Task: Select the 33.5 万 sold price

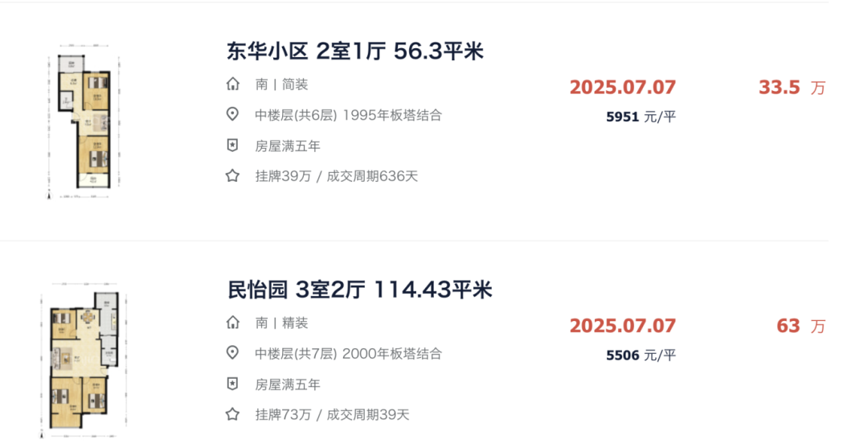Action: (792, 88)
